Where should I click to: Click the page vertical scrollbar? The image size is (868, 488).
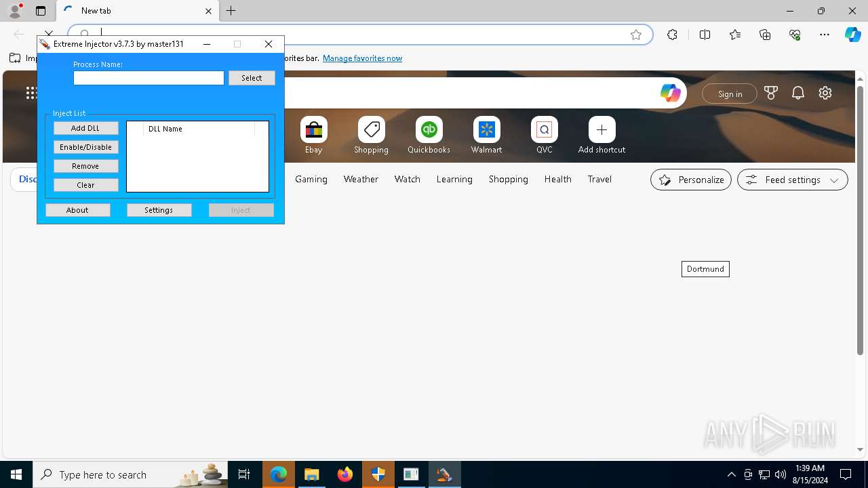tap(861, 220)
